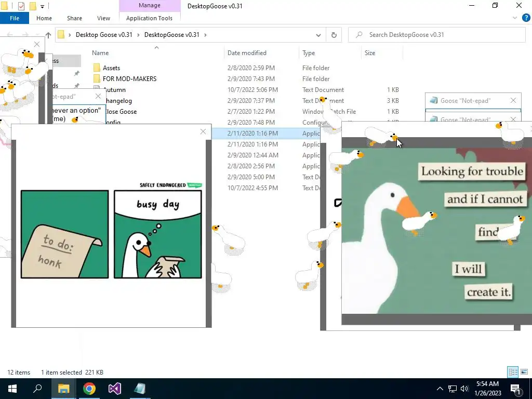532x399 pixels.
Task: Expand the address bar history dropdown
Action: (x=318, y=35)
